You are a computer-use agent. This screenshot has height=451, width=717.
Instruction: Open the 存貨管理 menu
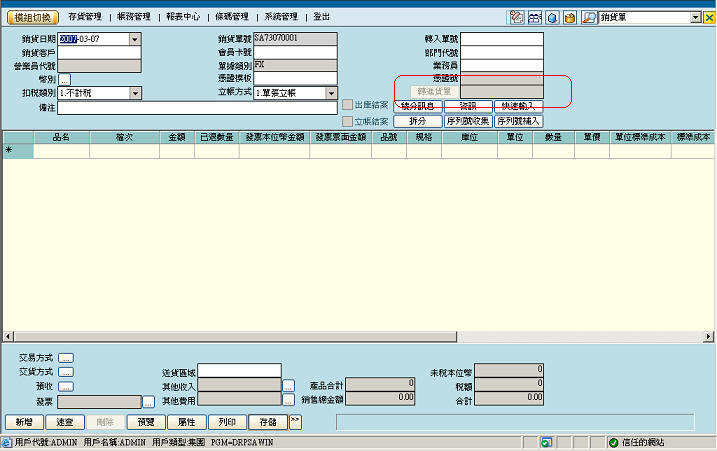(x=85, y=17)
